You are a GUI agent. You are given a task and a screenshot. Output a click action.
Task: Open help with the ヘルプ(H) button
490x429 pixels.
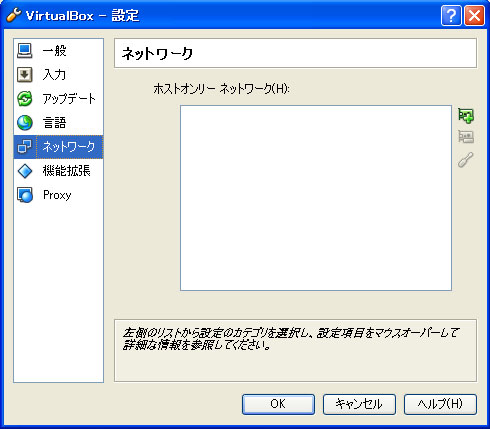click(440, 404)
